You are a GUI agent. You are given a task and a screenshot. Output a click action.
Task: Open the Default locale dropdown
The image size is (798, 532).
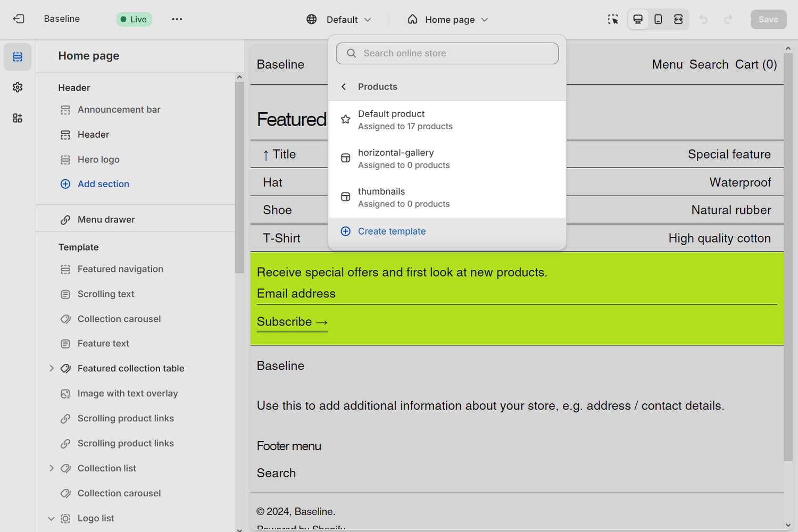click(x=339, y=19)
